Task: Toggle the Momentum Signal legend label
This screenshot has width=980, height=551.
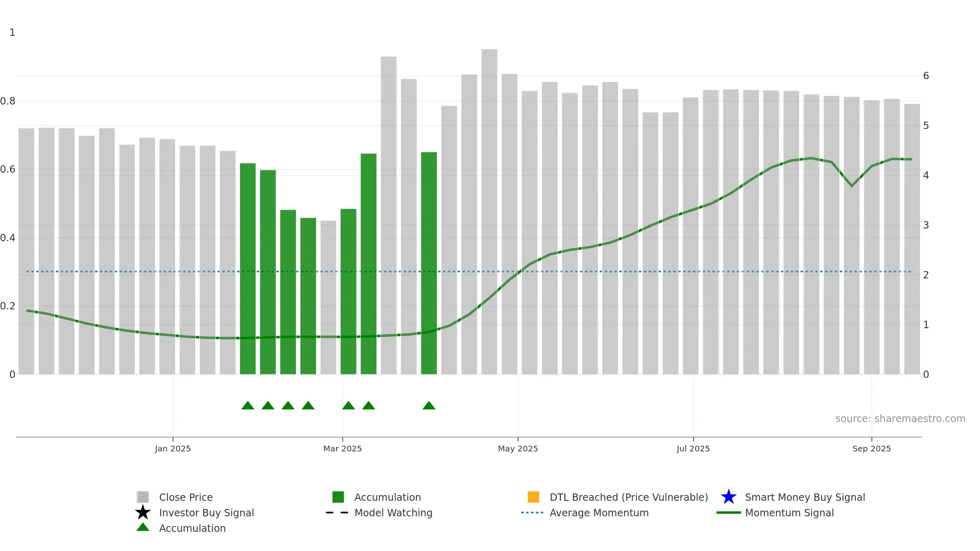Action: [x=789, y=513]
